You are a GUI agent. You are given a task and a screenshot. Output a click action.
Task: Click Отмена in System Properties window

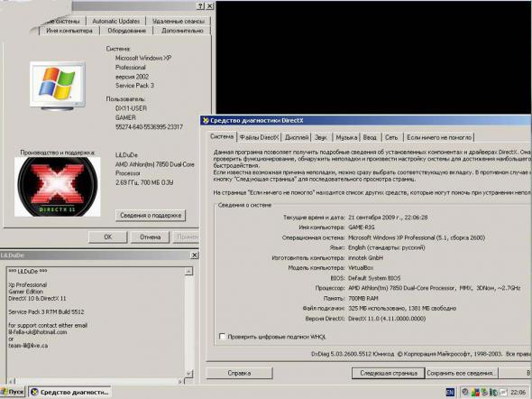pos(150,237)
